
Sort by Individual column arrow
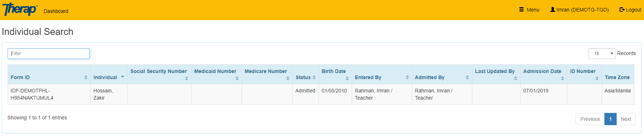pos(122,77)
